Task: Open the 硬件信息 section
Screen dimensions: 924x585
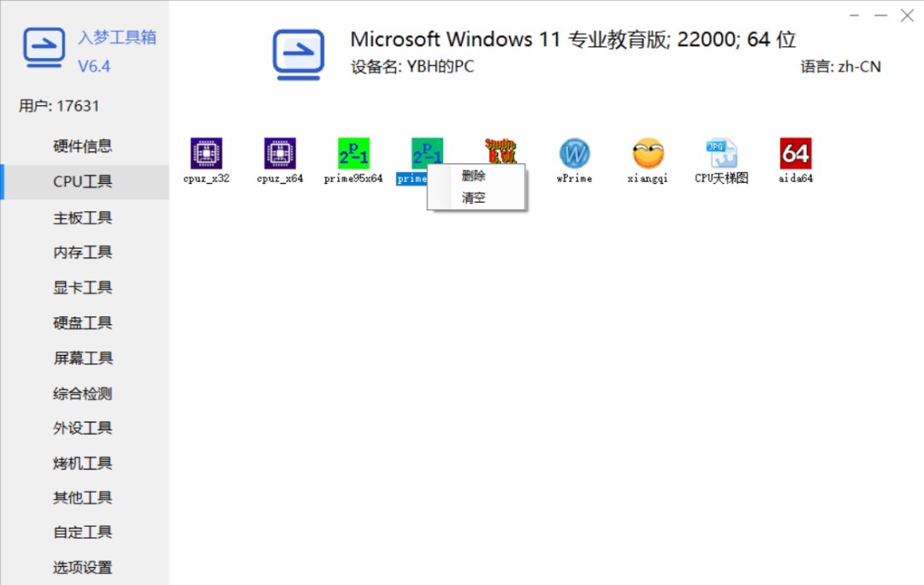Action: coord(82,146)
